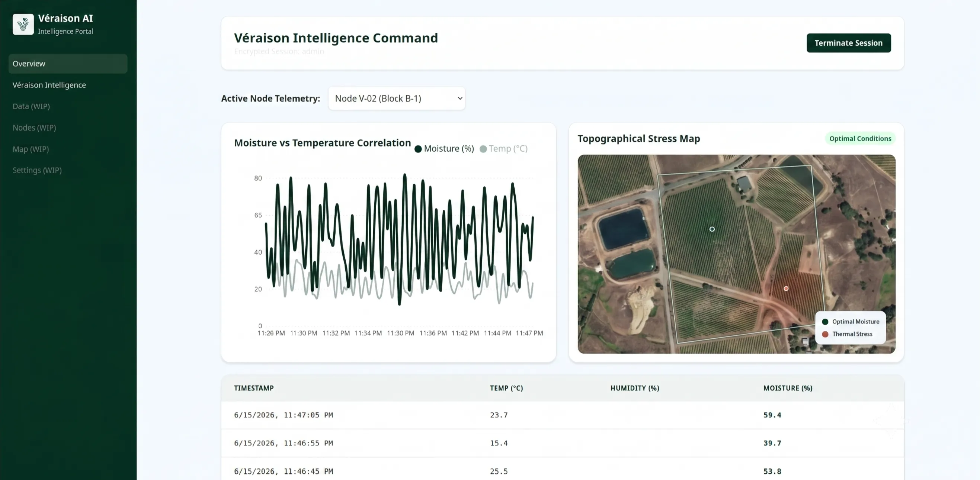Click the 39.7 moisture value
980x480 pixels.
click(772, 443)
